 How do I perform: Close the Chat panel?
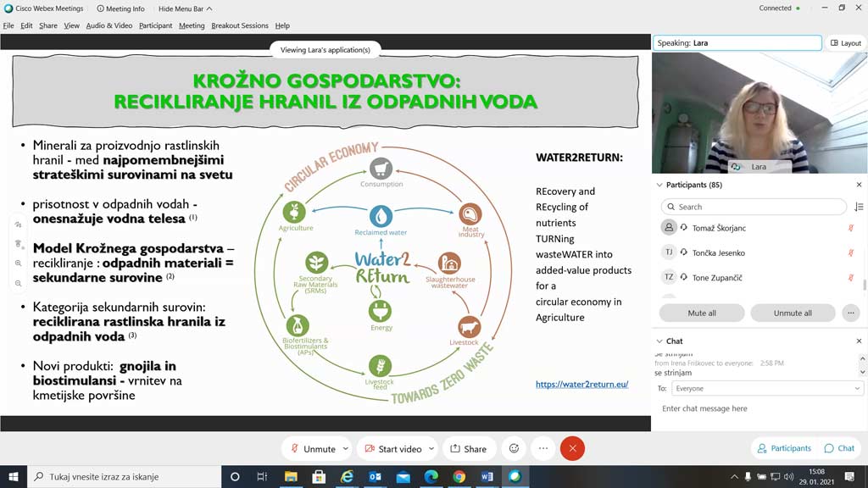[x=860, y=341]
